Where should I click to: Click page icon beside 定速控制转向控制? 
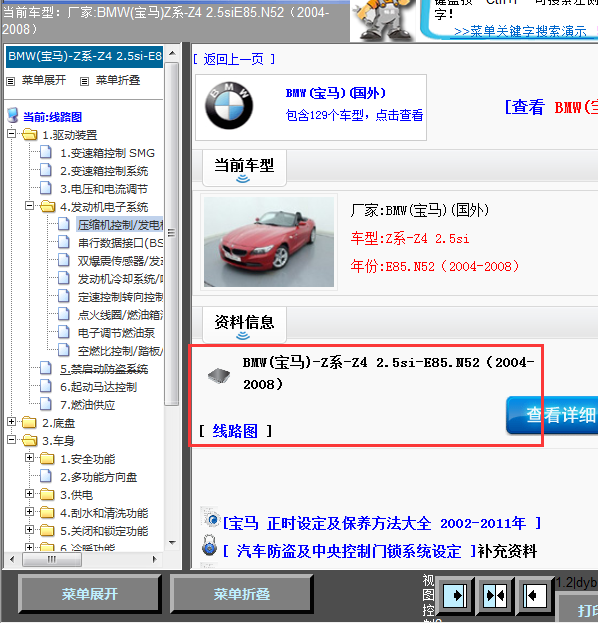[64, 296]
